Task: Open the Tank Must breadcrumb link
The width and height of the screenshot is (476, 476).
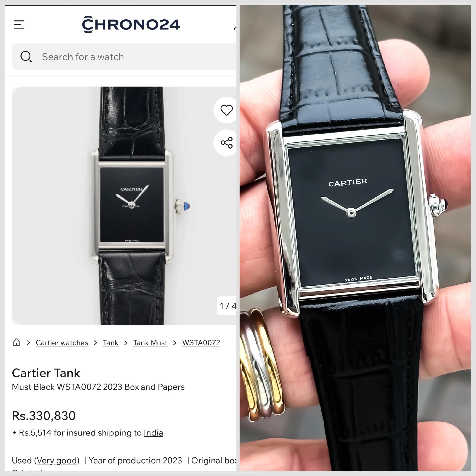Action: [x=150, y=343]
